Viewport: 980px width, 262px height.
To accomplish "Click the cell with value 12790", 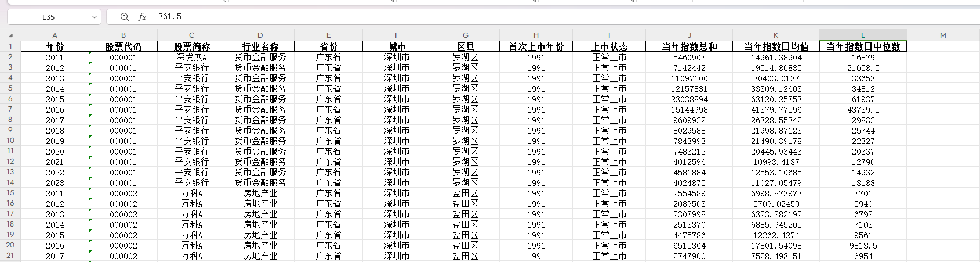I will click(863, 162).
